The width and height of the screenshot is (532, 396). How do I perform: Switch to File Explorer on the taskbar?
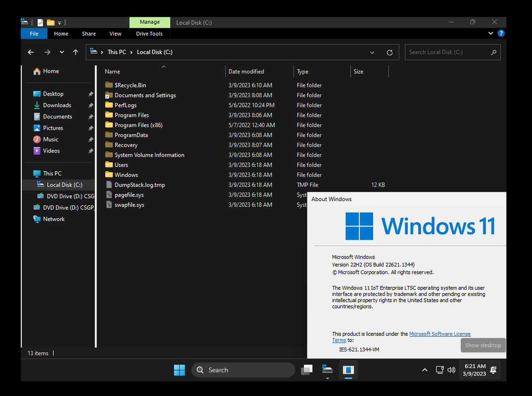(328, 370)
